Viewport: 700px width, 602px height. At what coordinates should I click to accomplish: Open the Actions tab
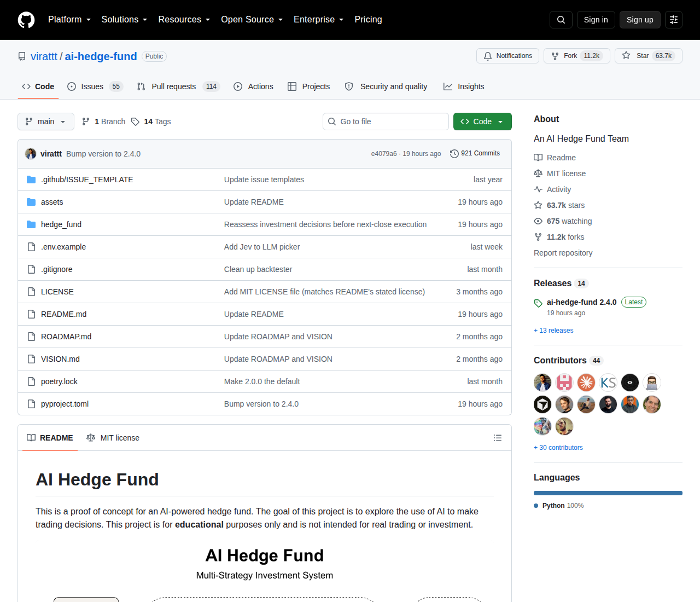coord(253,86)
